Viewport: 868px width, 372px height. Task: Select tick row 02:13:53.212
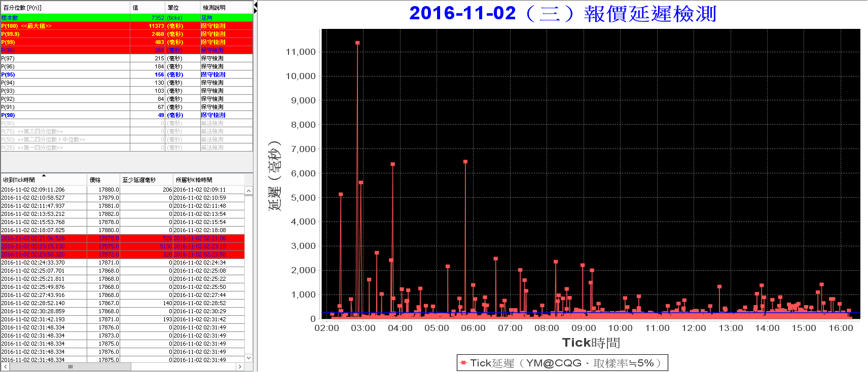(x=123, y=214)
